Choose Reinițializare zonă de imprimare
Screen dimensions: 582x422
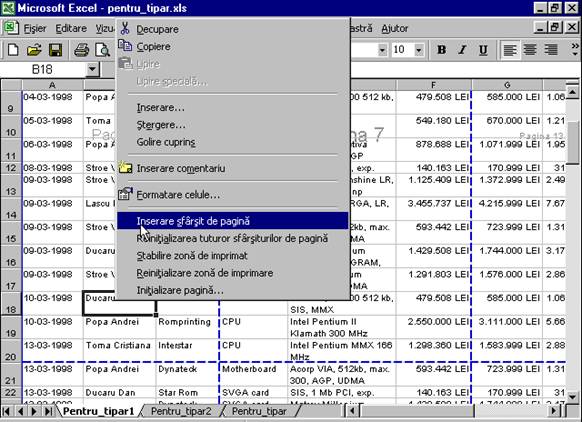point(233,273)
